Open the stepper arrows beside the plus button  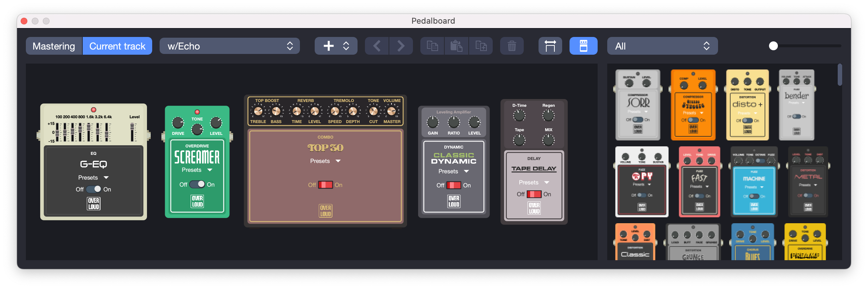[x=346, y=46]
